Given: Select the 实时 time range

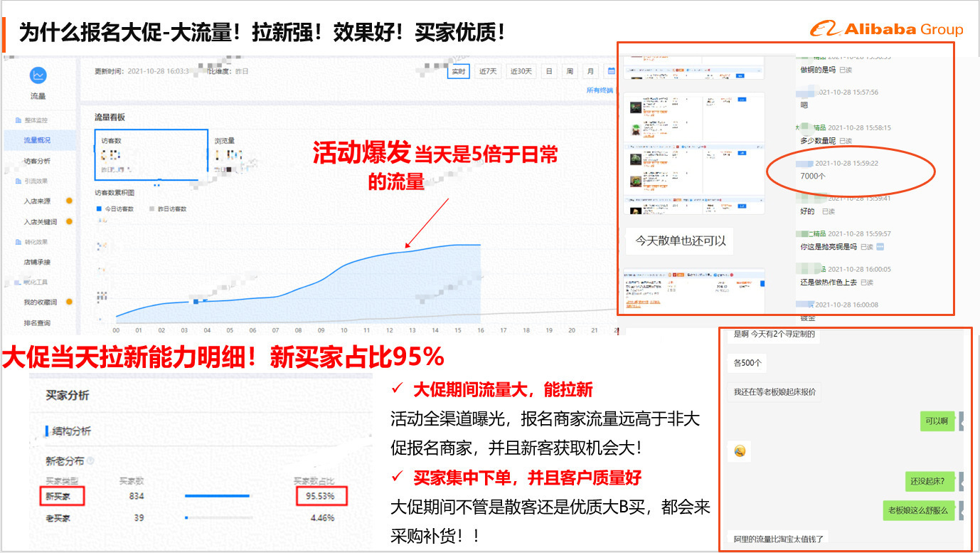Looking at the screenshot, I should tap(458, 71).
